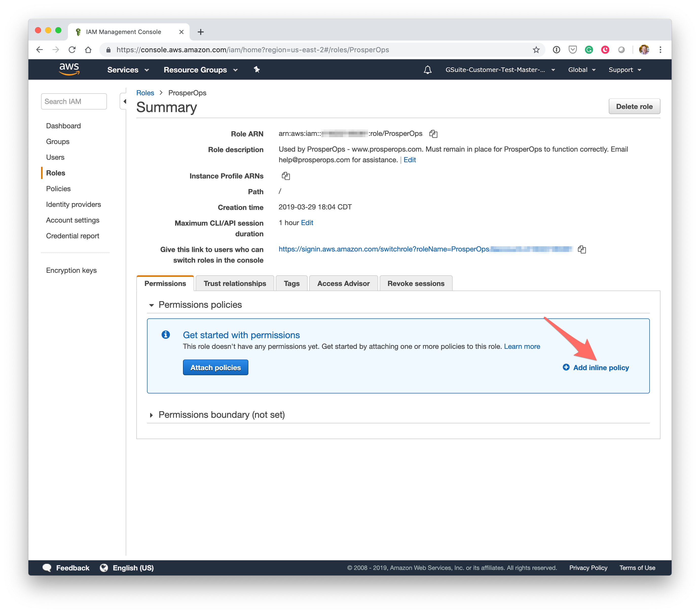The width and height of the screenshot is (700, 613).
Task: Open the GSuite-Customer-Test-Master account dropdown
Action: (x=500, y=70)
